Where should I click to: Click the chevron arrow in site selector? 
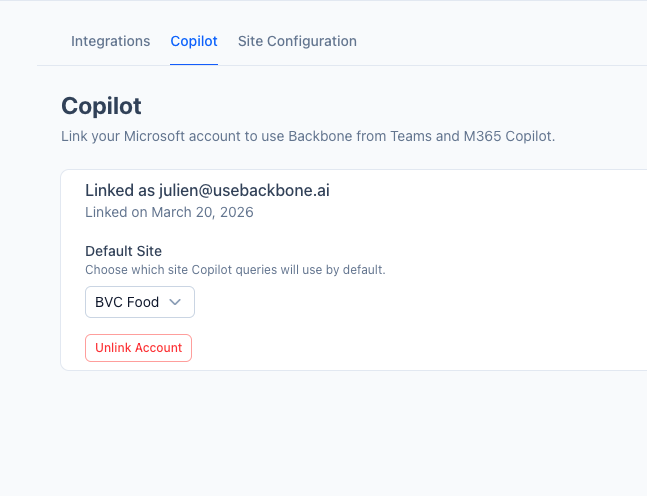click(175, 302)
